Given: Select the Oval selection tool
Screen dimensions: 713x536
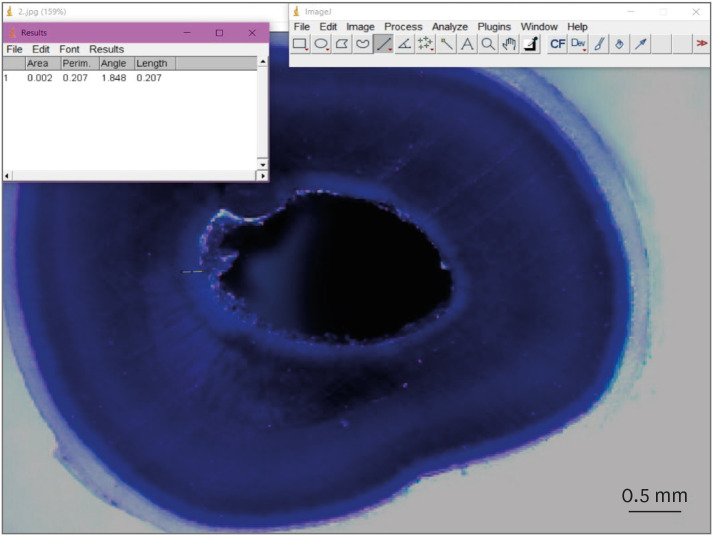Looking at the screenshot, I should 321,44.
